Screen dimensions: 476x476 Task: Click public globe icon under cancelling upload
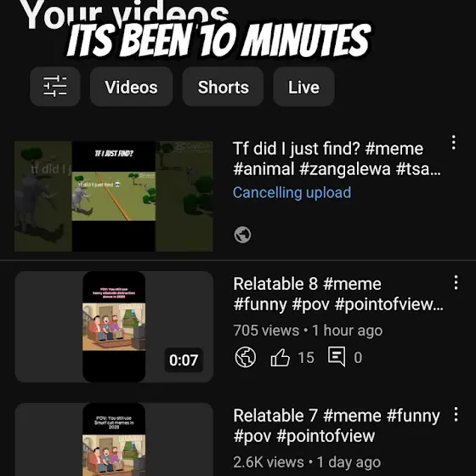242,235
